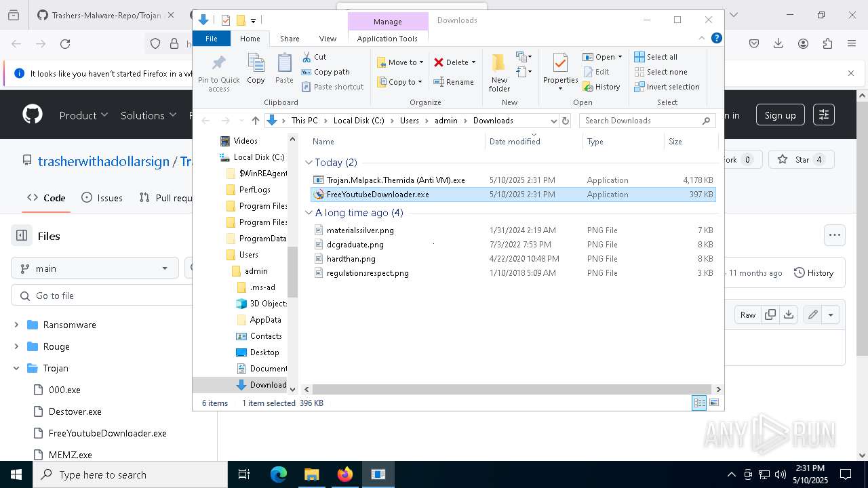This screenshot has width=868, height=488.
Task: Click the Windows Start button
Action: click(x=16, y=474)
